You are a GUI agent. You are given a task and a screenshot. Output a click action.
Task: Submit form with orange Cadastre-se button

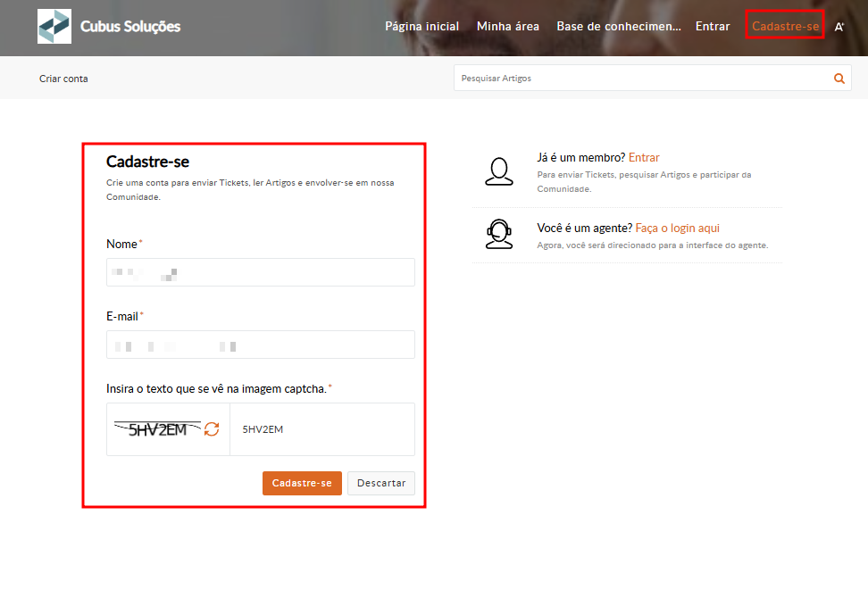point(302,483)
